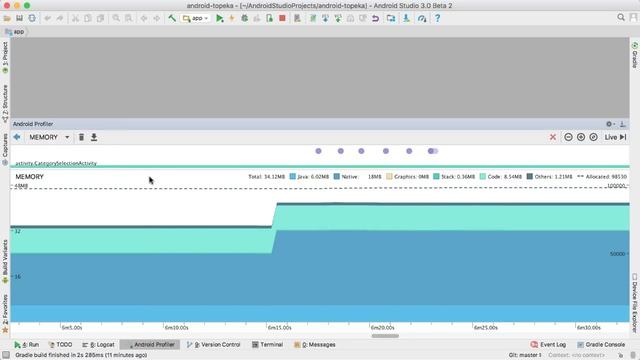Open Search Everywhere magnifier icon
Image resolution: width=640 pixels, height=360 pixels.
click(x=621, y=18)
